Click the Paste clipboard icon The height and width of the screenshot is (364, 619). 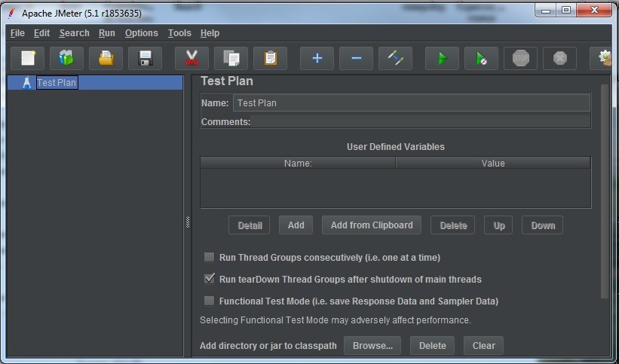[x=270, y=59]
